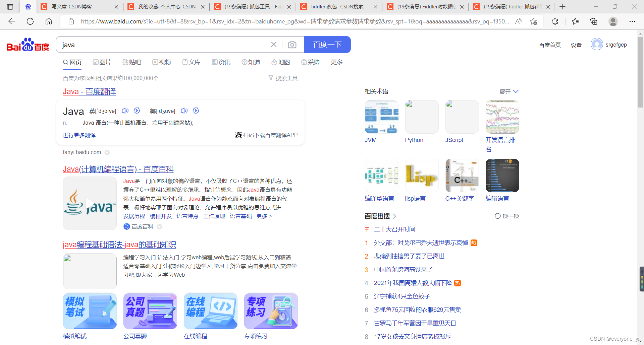
Task: Select the 资讯 search category
Action: [x=221, y=62]
